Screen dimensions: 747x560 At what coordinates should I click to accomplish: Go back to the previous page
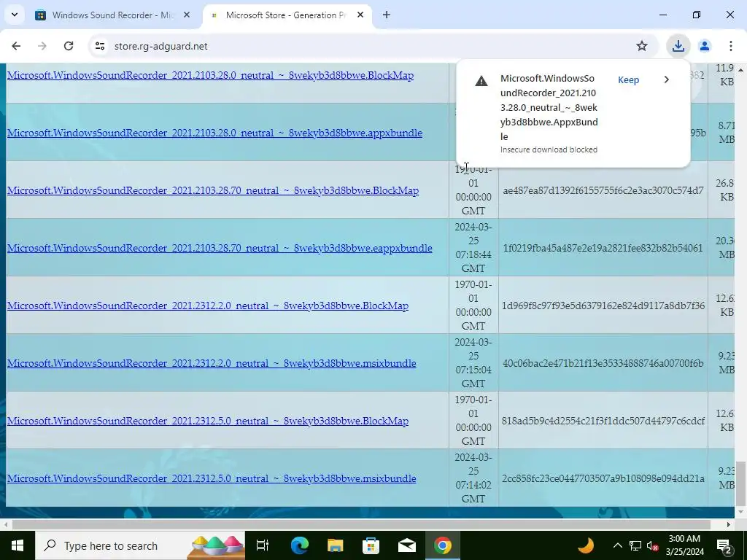16,46
